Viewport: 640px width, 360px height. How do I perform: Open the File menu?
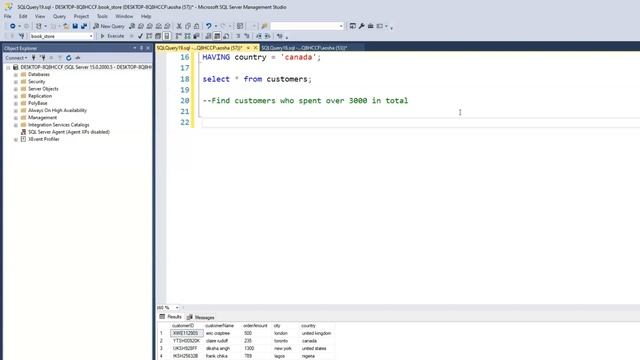coord(8,16)
